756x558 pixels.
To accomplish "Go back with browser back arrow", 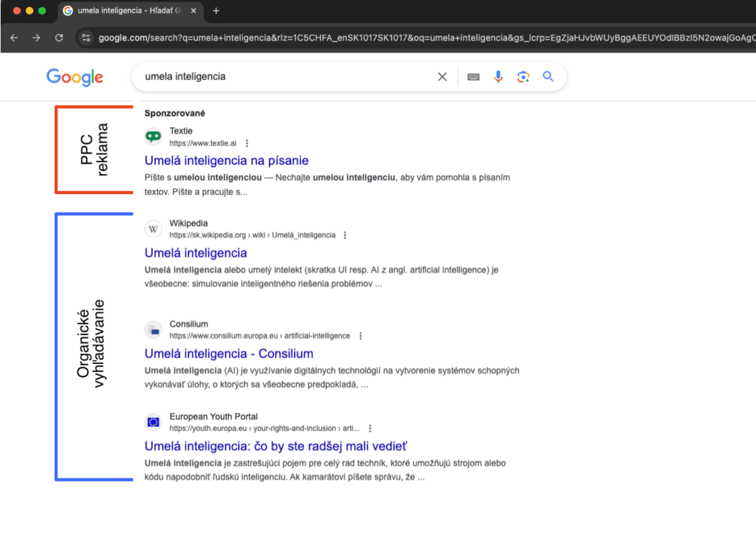I will tap(14, 38).
